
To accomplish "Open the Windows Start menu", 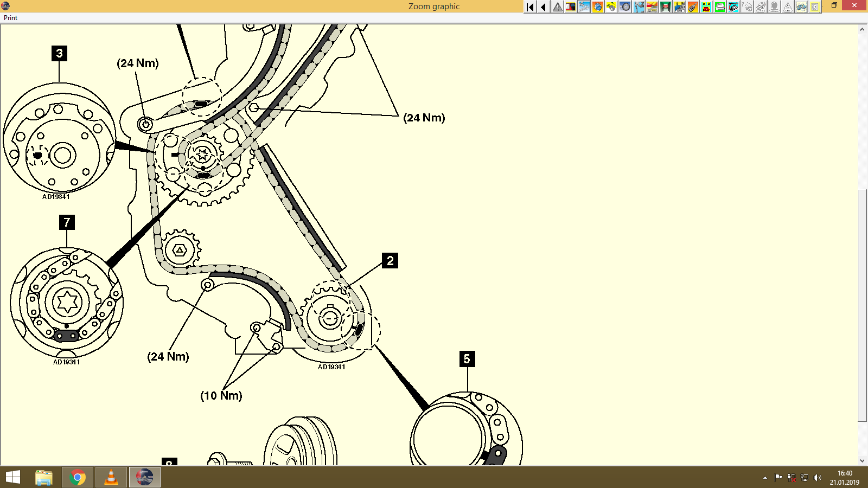I will tap(12, 478).
